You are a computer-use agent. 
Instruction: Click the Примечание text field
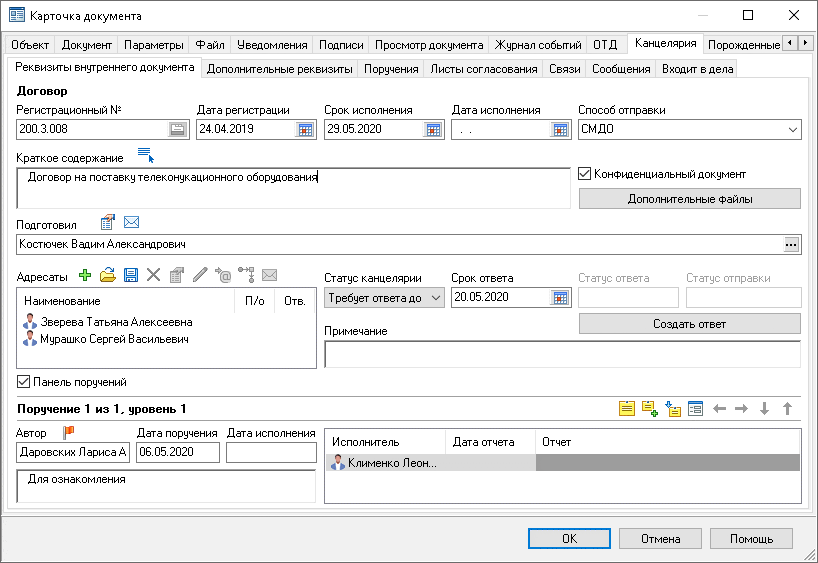click(562, 355)
